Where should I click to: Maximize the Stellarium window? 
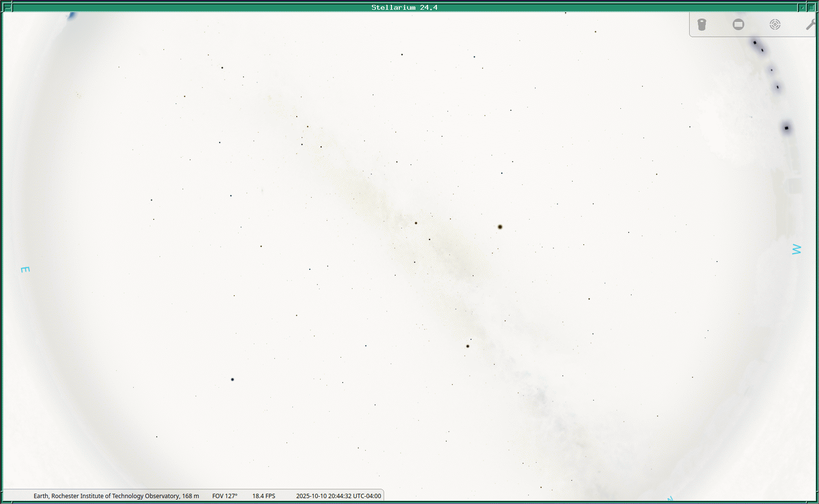click(x=812, y=7)
